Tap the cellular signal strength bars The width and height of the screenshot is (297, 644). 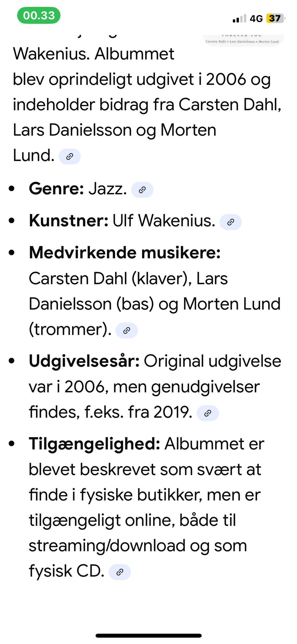click(239, 19)
